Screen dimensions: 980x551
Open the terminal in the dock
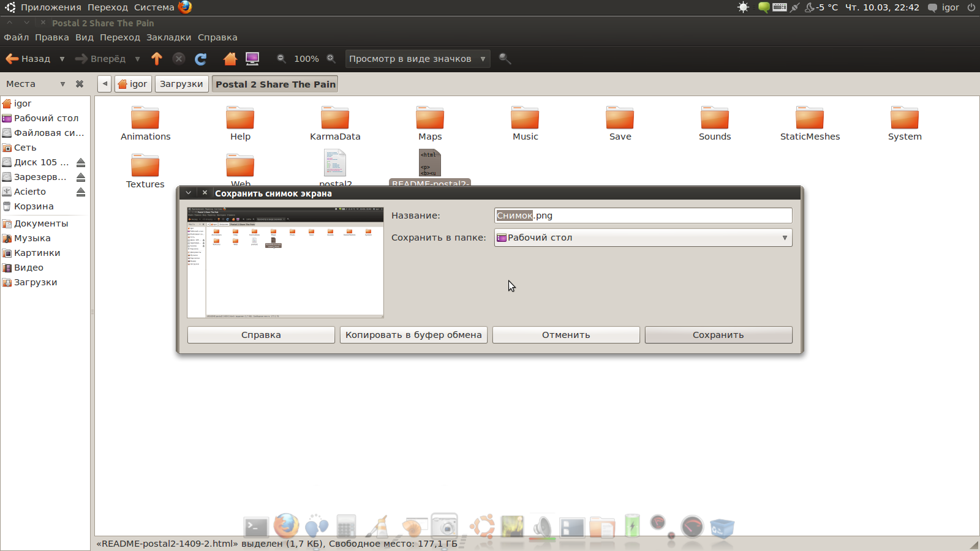point(256,527)
